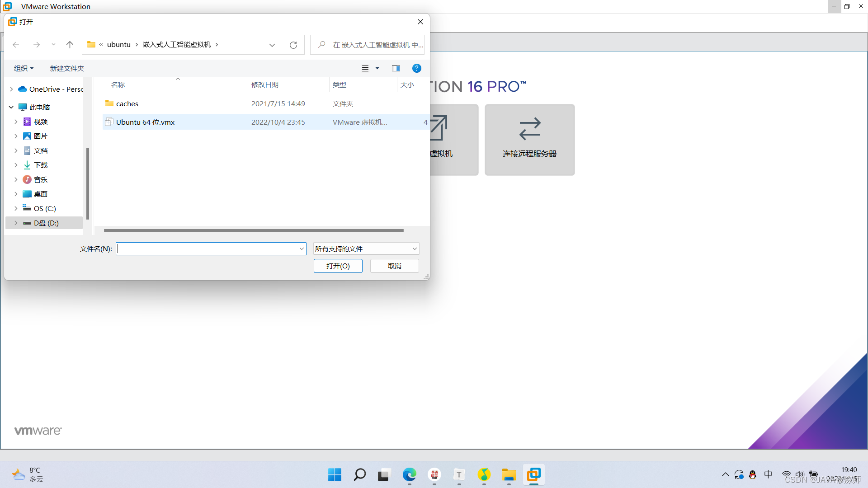This screenshot has height=488, width=868.
Task: Click the ubuntu breadcrumb segment
Action: (119, 45)
